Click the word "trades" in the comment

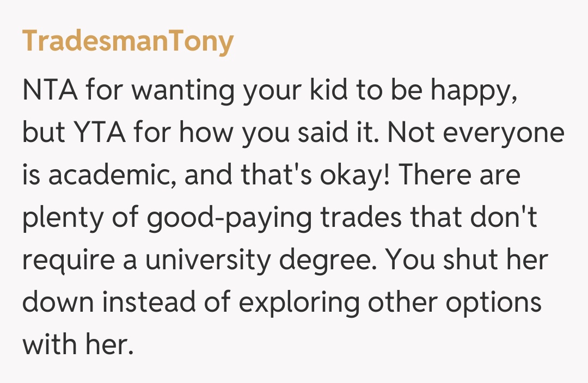(x=354, y=217)
